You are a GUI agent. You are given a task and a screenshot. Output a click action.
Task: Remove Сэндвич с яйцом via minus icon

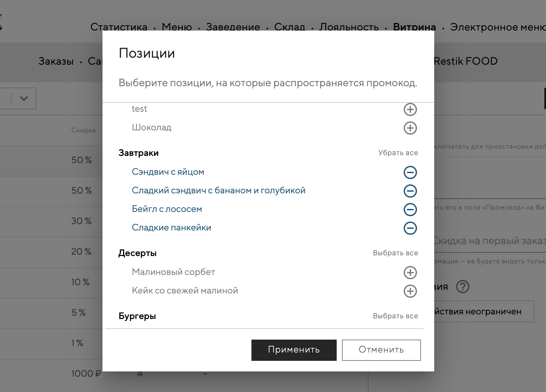point(410,172)
